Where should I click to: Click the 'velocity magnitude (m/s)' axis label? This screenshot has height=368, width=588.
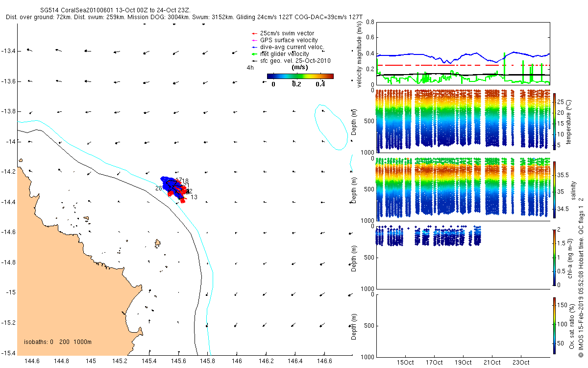(x=360, y=54)
